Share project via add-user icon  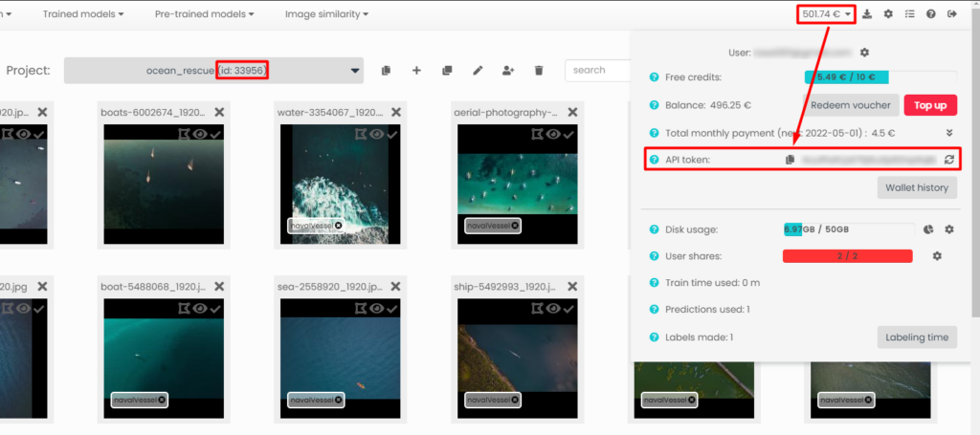(x=508, y=71)
